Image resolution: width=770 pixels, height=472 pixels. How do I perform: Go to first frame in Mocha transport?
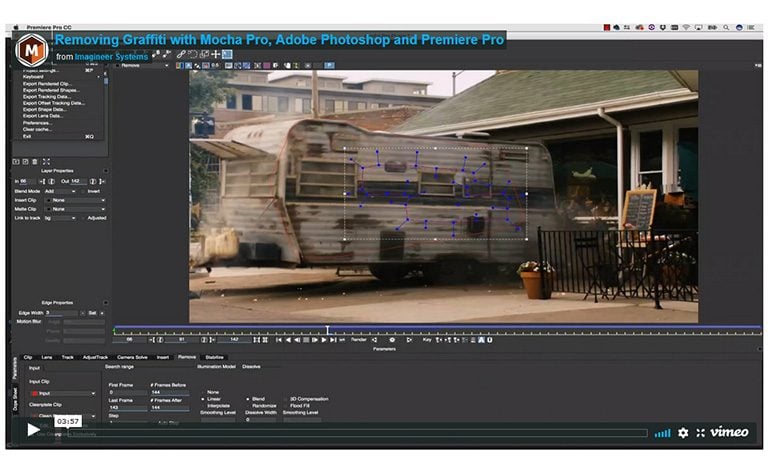(278, 339)
